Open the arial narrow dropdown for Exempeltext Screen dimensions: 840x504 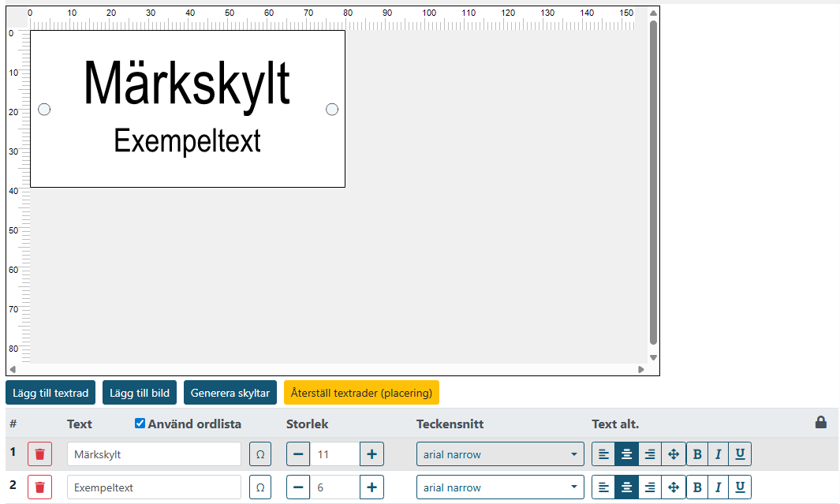tap(500, 487)
